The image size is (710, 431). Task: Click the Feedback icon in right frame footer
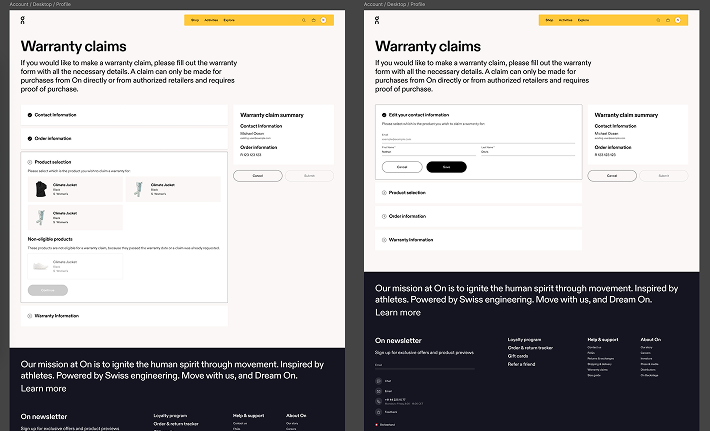pos(379,412)
